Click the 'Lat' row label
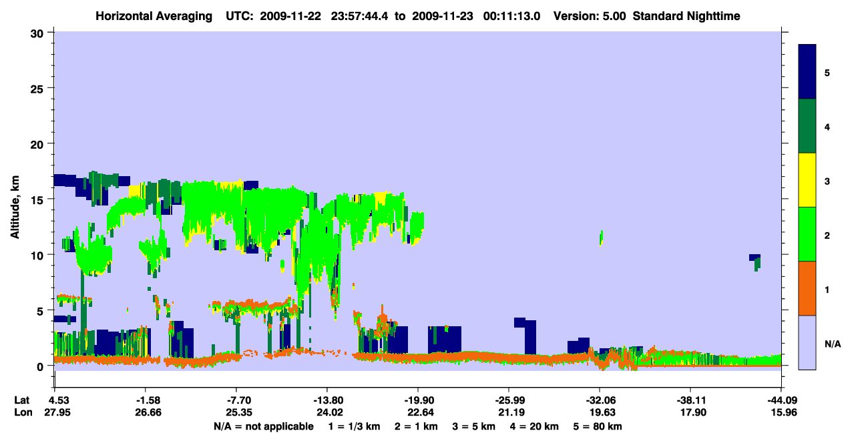The image size is (868, 445). [21, 400]
